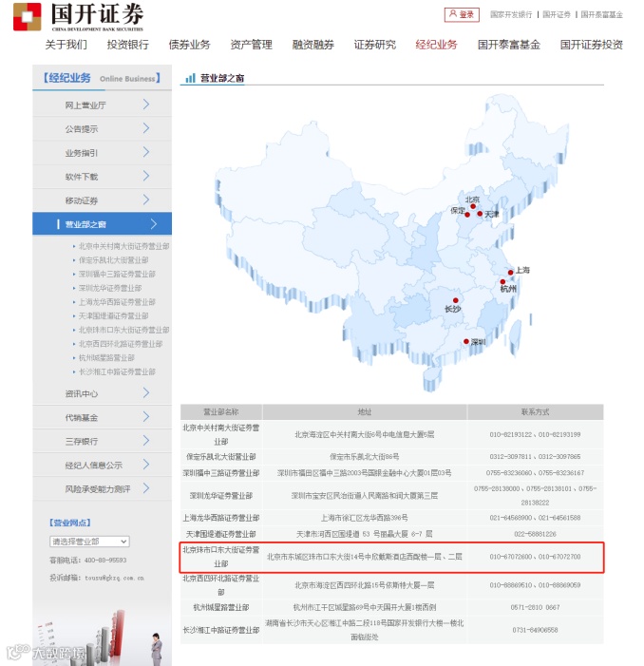Open 证券研究 in the top navigation
The height and width of the screenshot is (666, 644).
(375, 45)
